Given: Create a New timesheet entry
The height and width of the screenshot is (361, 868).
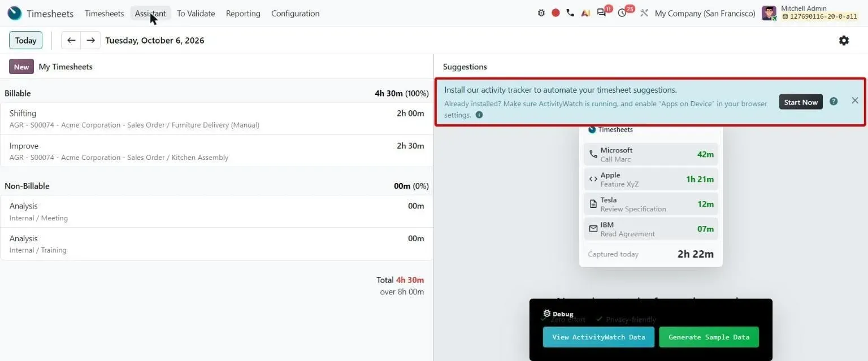Looking at the screenshot, I should coord(21,67).
